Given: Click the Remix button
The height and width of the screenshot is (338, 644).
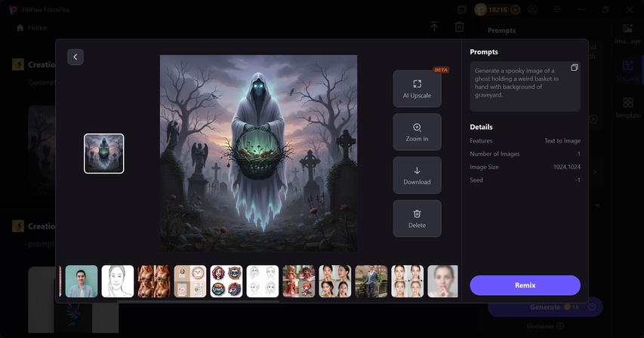Looking at the screenshot, I should (x=525, y=285).
